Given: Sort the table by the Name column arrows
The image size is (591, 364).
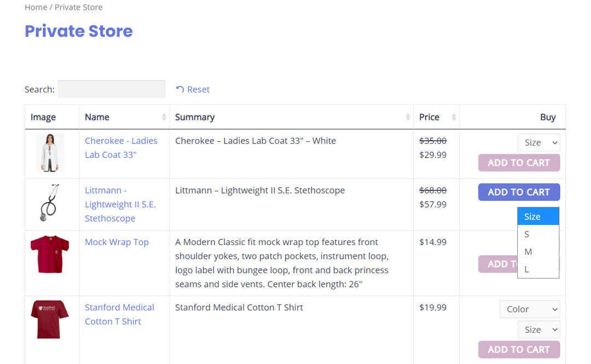Looking at the screenshot, I should (164, 117).
